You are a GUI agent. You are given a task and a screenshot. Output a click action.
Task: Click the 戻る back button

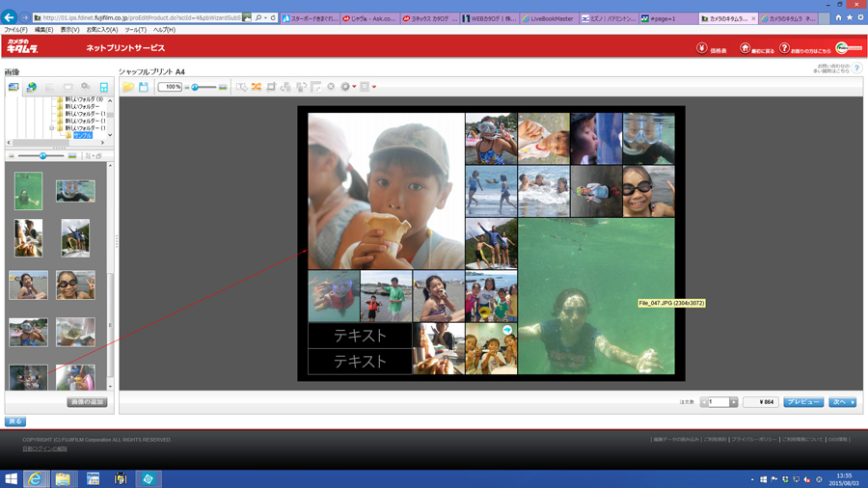pyautogui.click(x=14, y=421)
